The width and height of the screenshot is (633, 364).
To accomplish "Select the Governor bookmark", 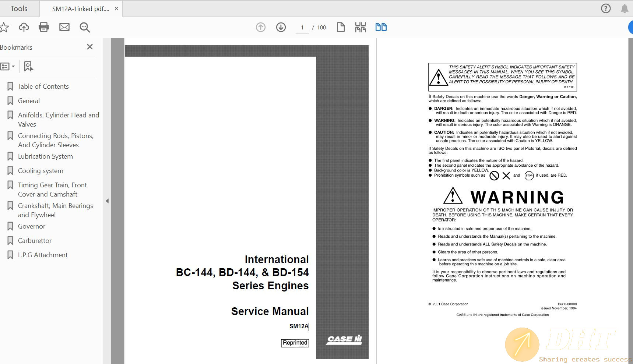I will pyautogui.click(x=32, y=226).
